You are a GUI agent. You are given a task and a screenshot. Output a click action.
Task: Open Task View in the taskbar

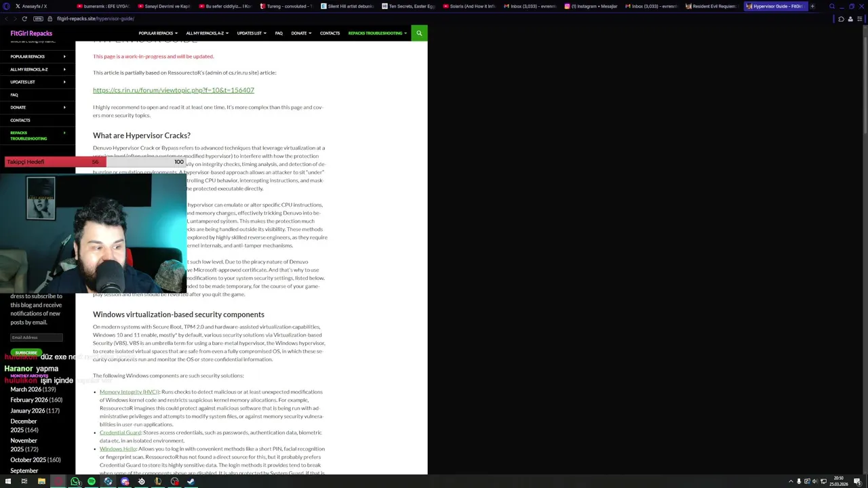pyautogui.click(x=24, y=481)
